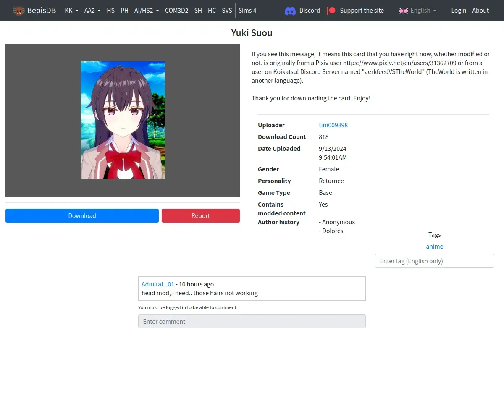Click the Yuki Suou page title

[252, 33]
